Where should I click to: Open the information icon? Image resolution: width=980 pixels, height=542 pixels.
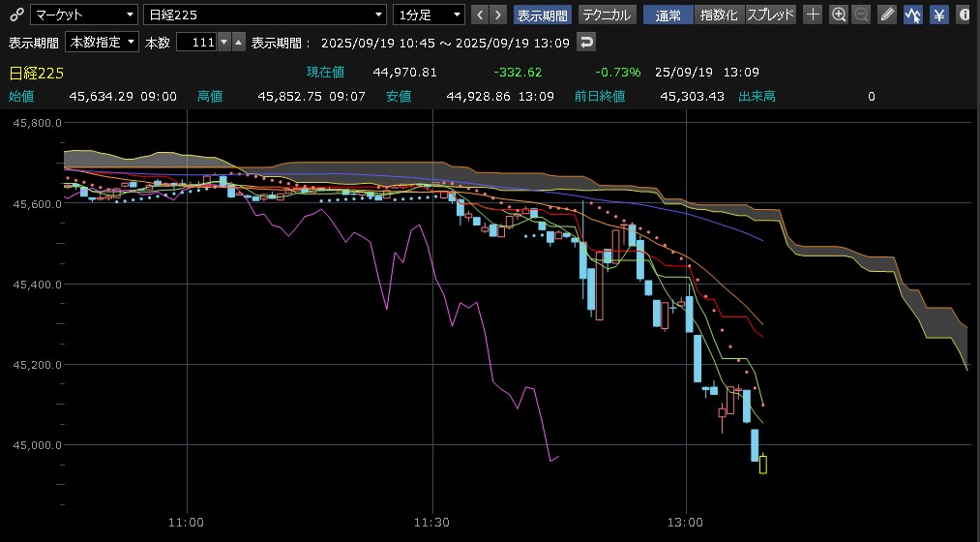click(964, 15)
